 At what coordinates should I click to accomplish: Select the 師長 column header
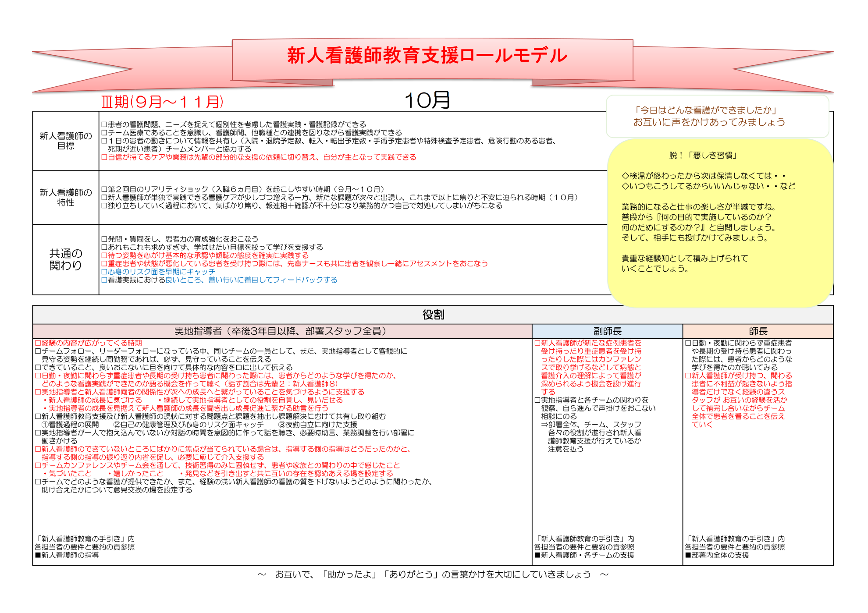pyautogui.click(x=758, y=331)
